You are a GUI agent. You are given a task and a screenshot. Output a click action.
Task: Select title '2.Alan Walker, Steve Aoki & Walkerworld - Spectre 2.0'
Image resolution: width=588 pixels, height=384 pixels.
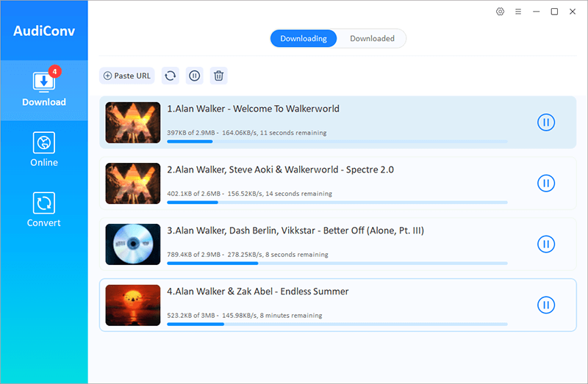coord(280,170)
